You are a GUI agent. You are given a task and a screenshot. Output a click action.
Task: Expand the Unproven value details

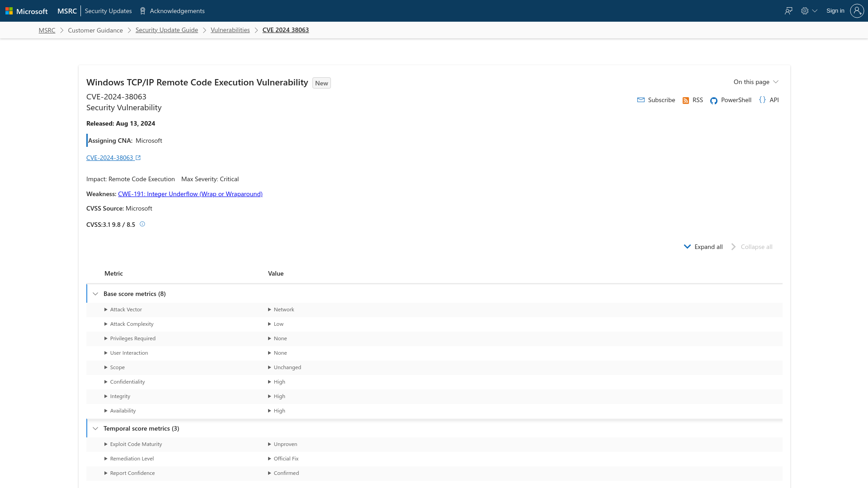coord(283,444)
